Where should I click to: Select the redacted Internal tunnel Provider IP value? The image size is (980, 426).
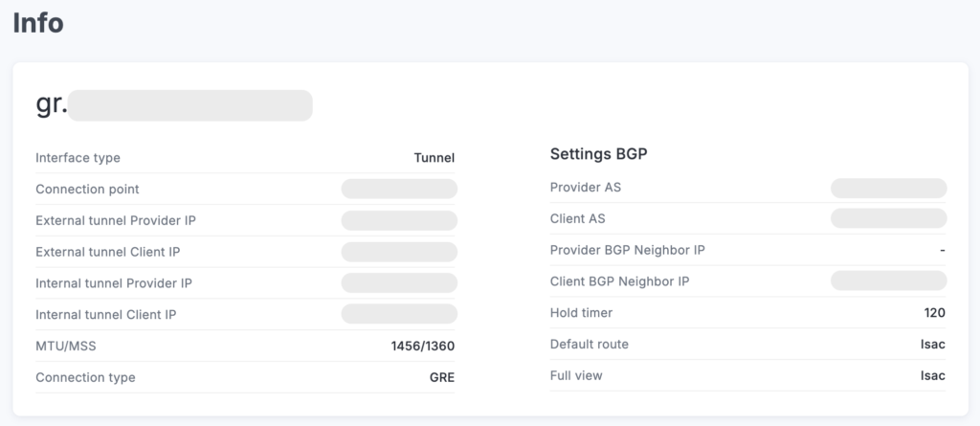399,283
